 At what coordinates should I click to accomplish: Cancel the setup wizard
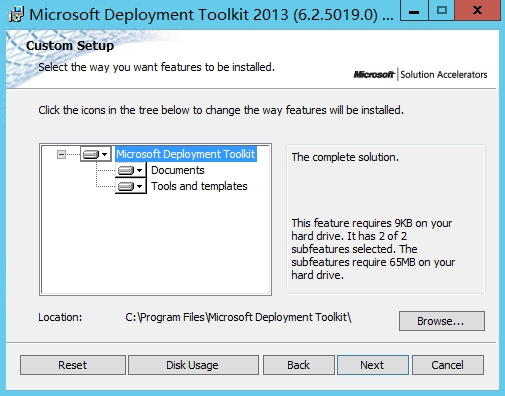[448, 365]
